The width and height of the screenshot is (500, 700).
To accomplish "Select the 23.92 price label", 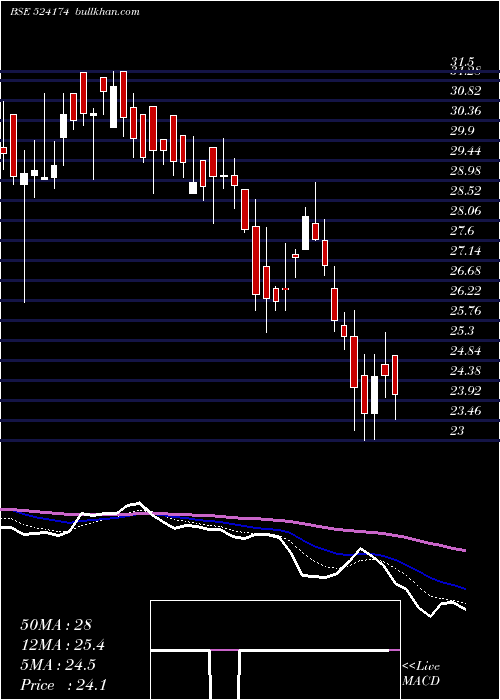I will pyautogui.click(x=466, y=391).
